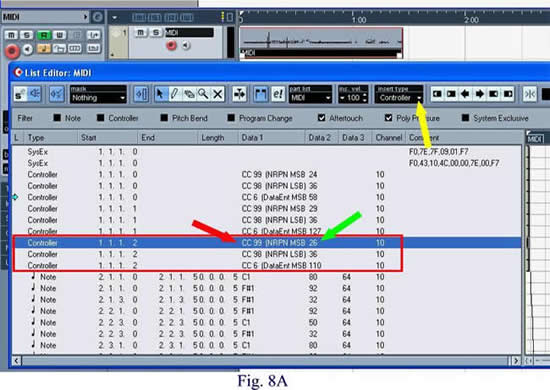This screenshot has width=550, height=390.
Task: Toggle inspector Mute (M) button
Action: pyautogui.click(x=11, y=35)
